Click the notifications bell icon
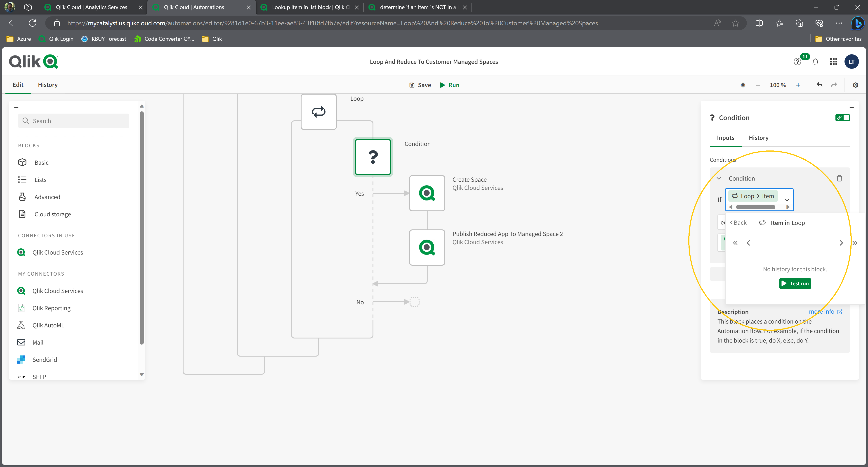868x467 pixels. coord(815,62)
